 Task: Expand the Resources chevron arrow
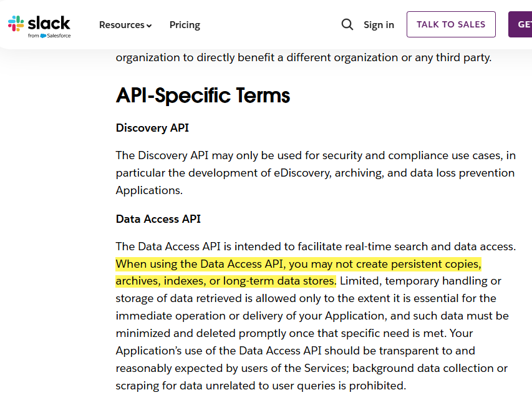pos(149,26)
